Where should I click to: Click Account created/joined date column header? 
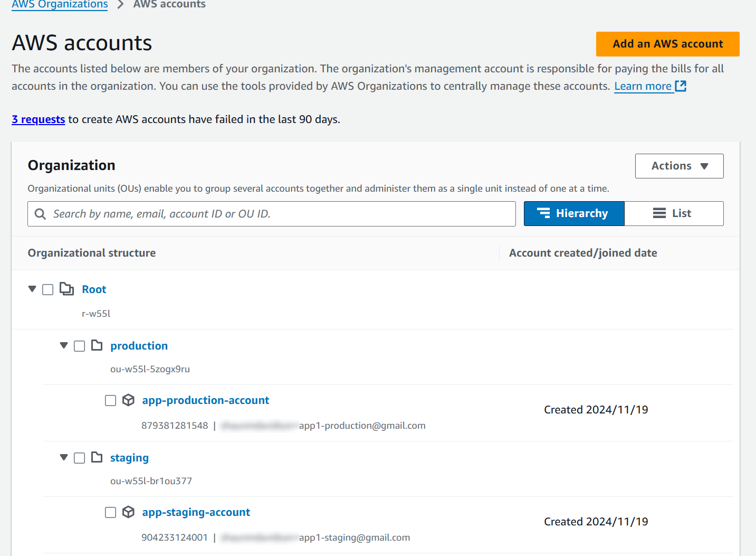pos(583,253)
